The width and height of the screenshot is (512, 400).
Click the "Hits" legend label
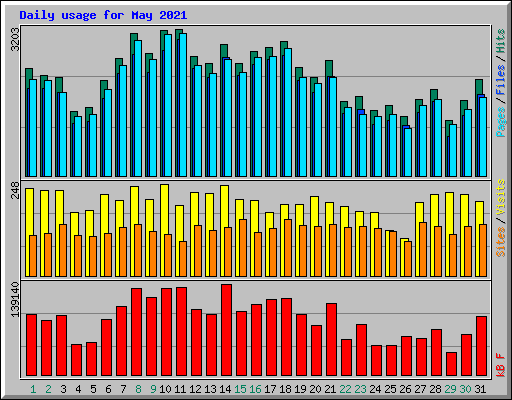pos(500,42)
